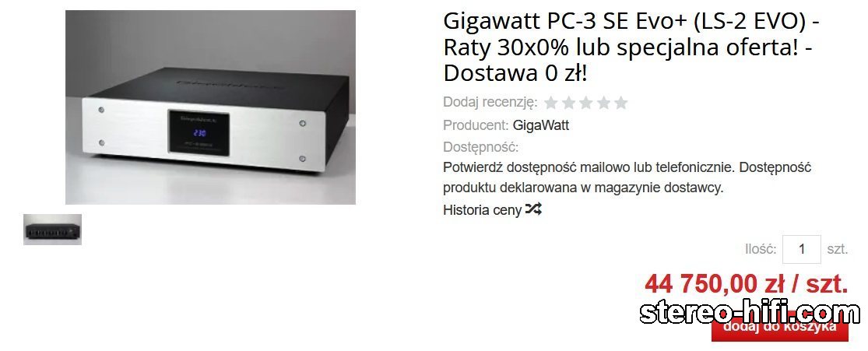Screen dimensions: 868x351
Task: Click the Producent label
Action: tap(476, 125)
